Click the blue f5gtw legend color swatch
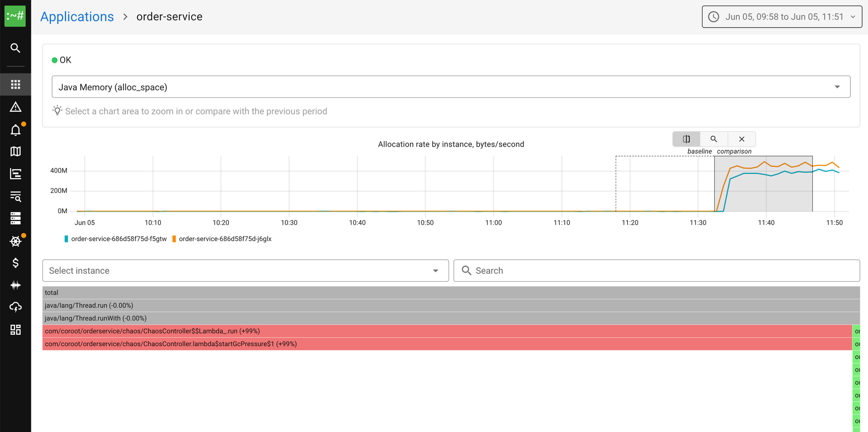Viewport: 868px width, 432px height. (x=66, y=239)
